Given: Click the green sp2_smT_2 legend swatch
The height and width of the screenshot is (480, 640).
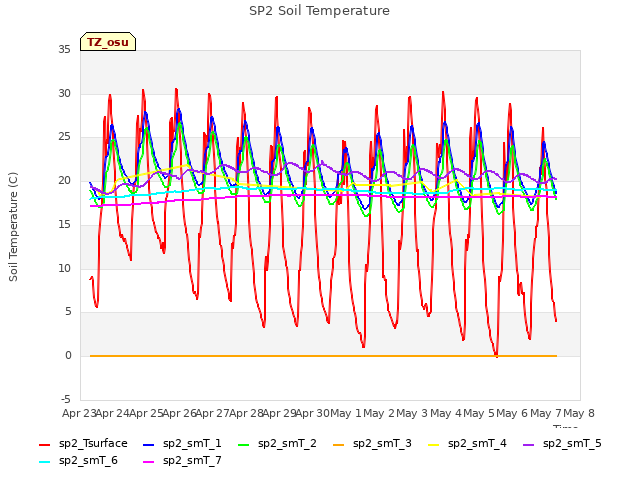Looking at the screenshot, I should (244, 444).
